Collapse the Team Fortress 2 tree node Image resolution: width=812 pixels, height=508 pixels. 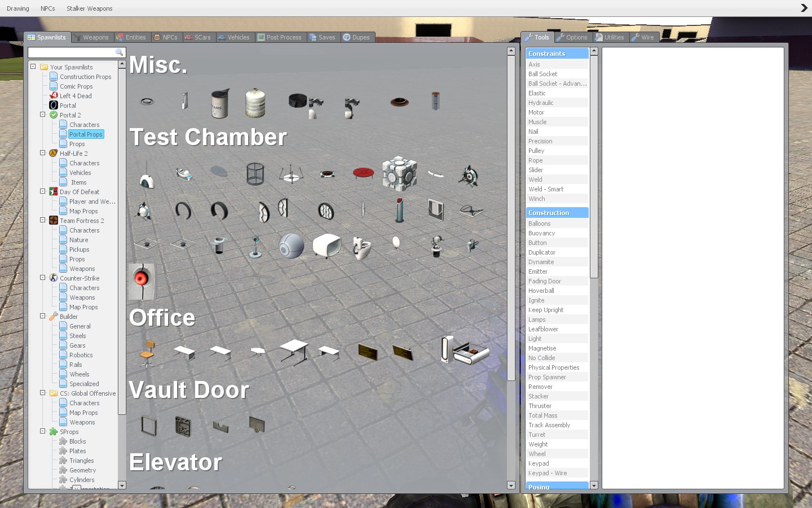point(43,220)
